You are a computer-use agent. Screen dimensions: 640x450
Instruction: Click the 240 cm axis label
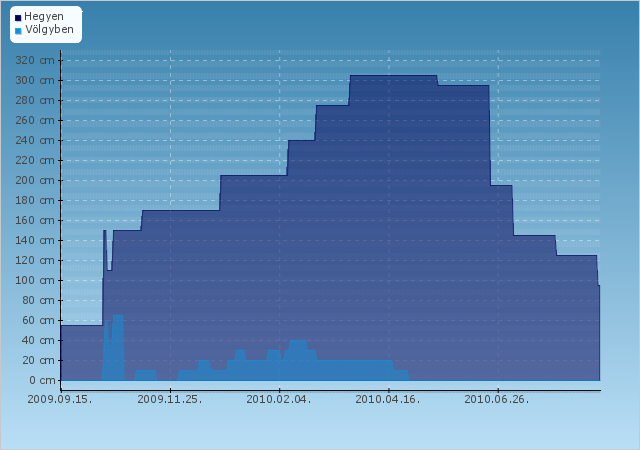pyautogui.click(x=35, y=140)
